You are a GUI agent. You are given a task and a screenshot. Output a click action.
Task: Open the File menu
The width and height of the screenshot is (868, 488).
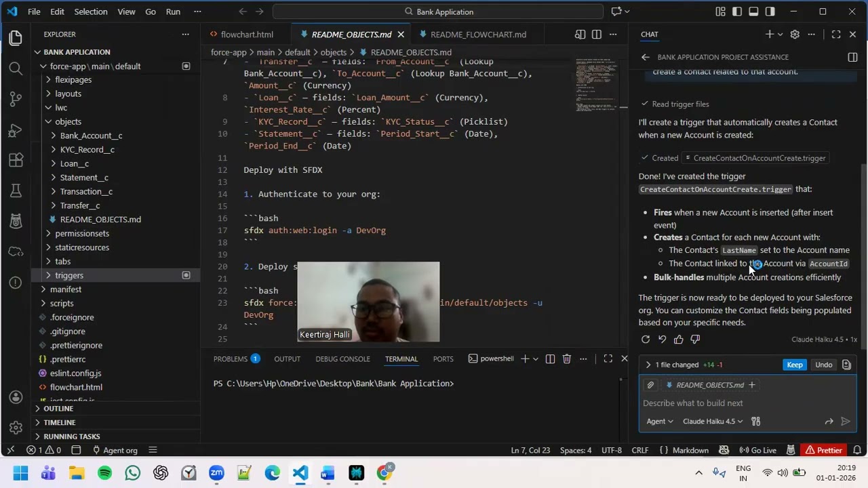coord(34,12)
